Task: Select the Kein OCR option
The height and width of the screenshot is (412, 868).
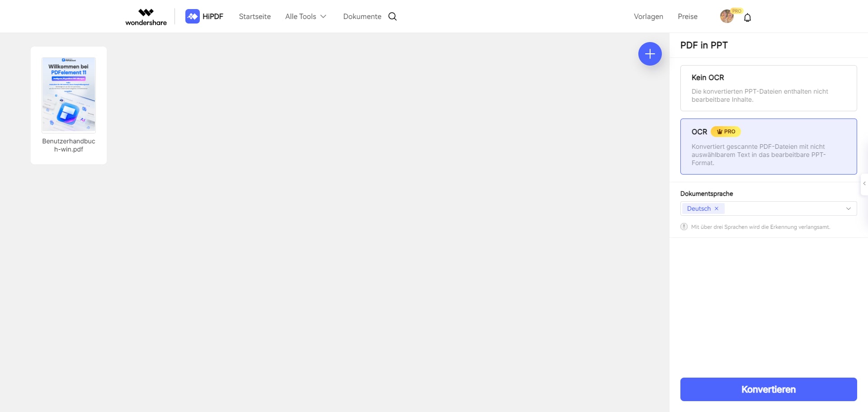Action: (x=769, y=88)
